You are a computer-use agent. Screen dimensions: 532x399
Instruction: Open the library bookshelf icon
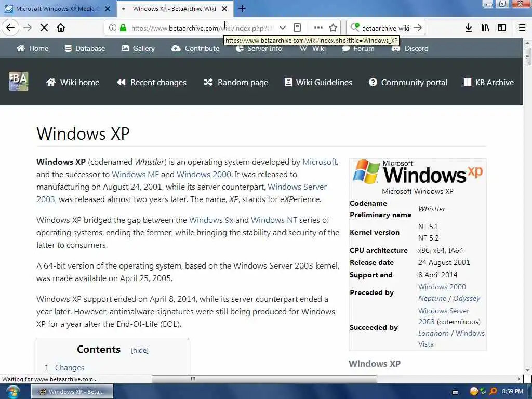pyautogui.click(x=485, y=28)
